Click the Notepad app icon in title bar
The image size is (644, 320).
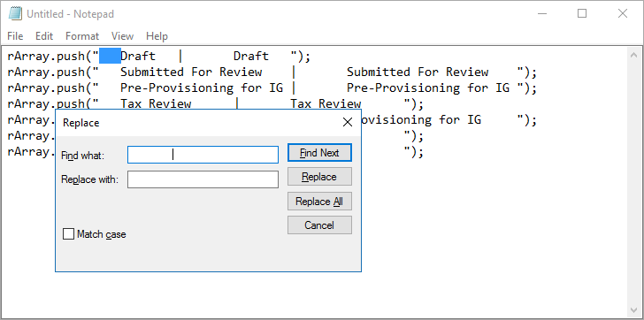click(15, 13)
